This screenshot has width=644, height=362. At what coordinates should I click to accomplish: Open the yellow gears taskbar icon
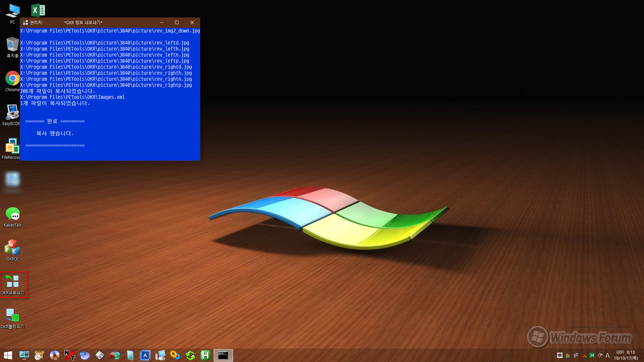(175, 355)
